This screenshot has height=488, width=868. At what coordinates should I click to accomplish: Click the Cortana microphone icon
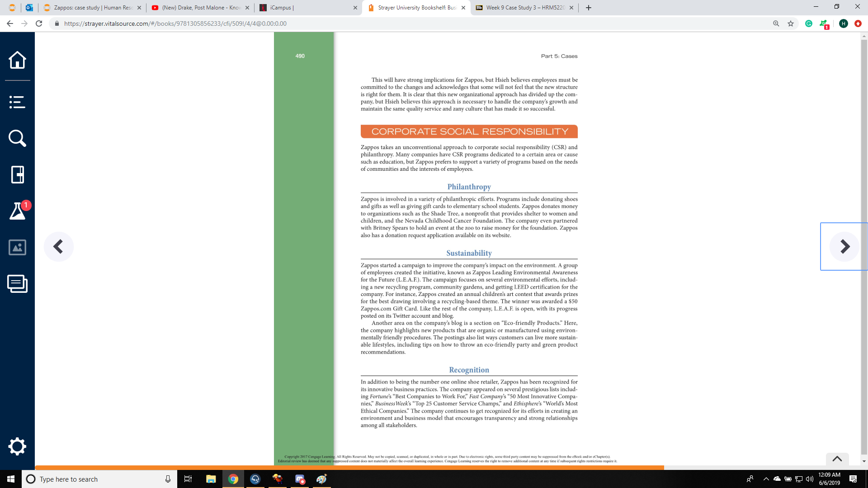pyautogui.click(x=168, y=479)
